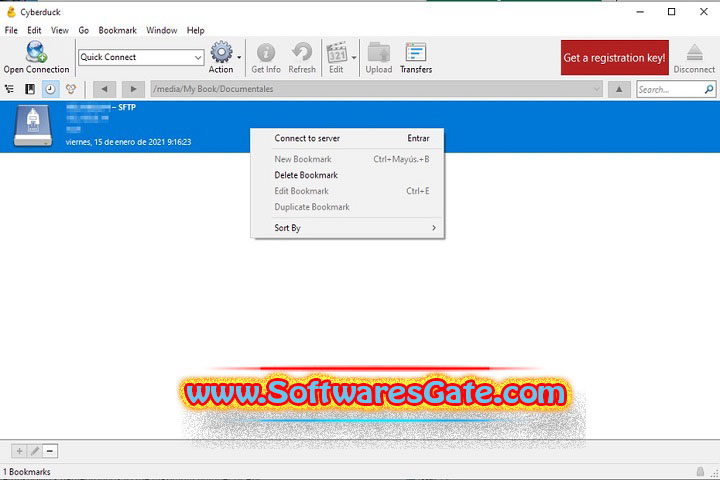Click the search magnifier icon

[709, 89]
